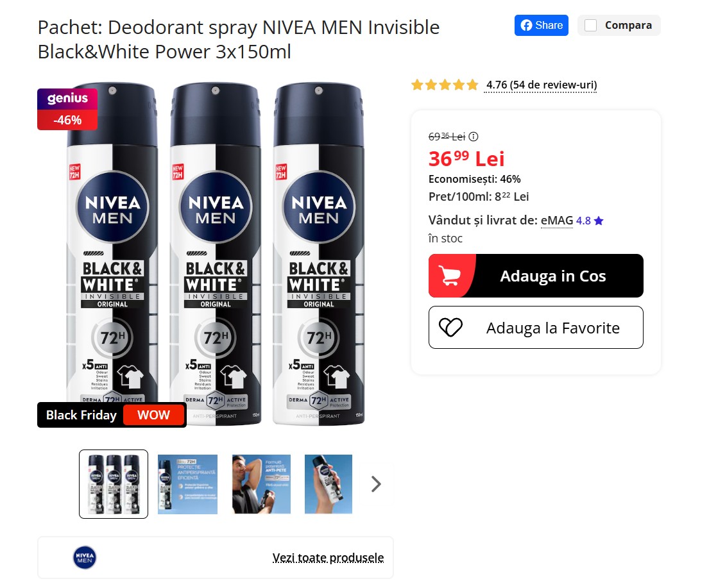Screen dimensions: 709x588
Task: Click Adauga la Favorite button
Action: tap(536, 328)
